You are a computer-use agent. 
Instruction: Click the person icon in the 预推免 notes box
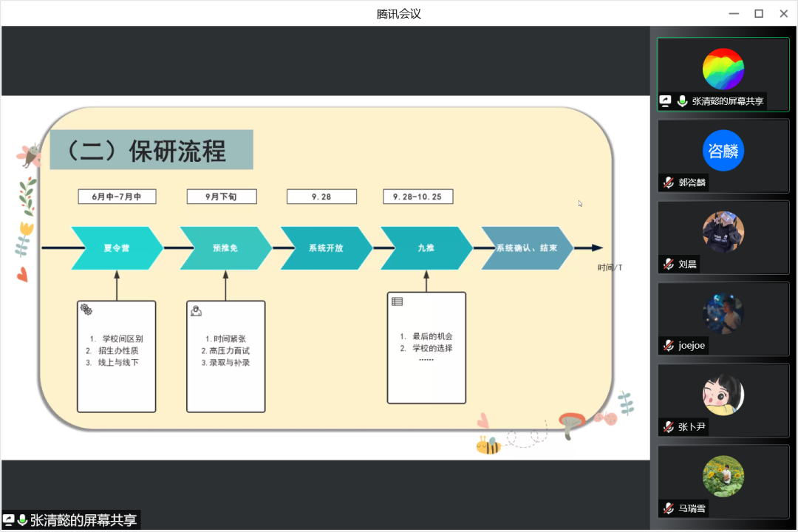(196, 311)
